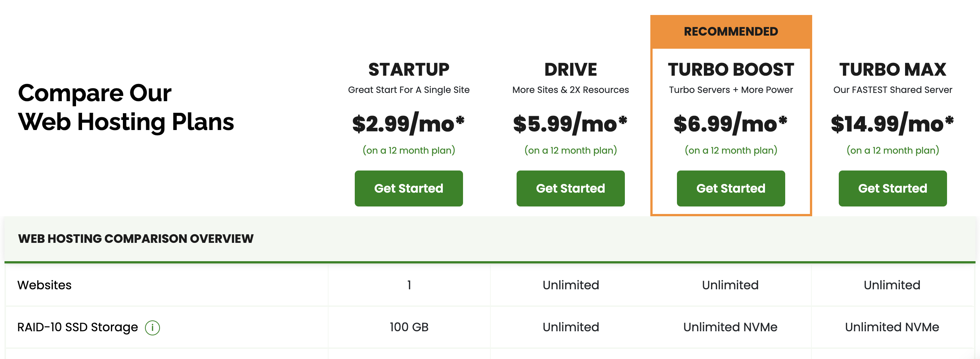Click RAID-10 SSD Storage row label
The image size is (980, 359).
click(78, 327)
